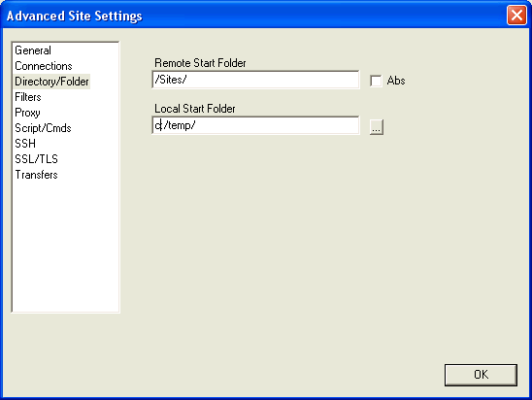Open the Connections settings page

[44, 66]
